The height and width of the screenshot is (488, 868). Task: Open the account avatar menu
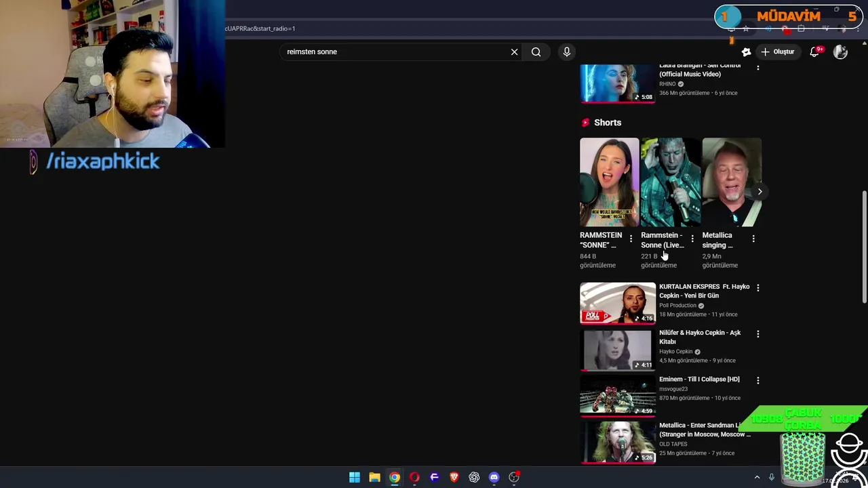840,52
